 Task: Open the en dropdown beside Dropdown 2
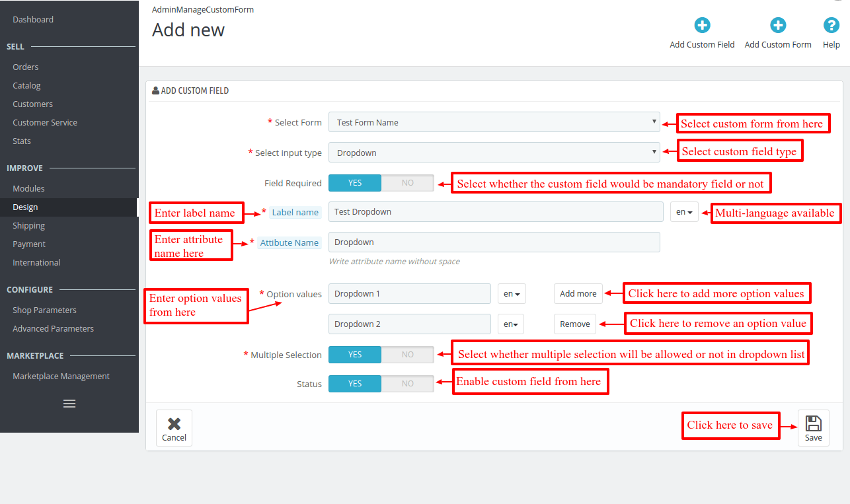tap(511, 324)
